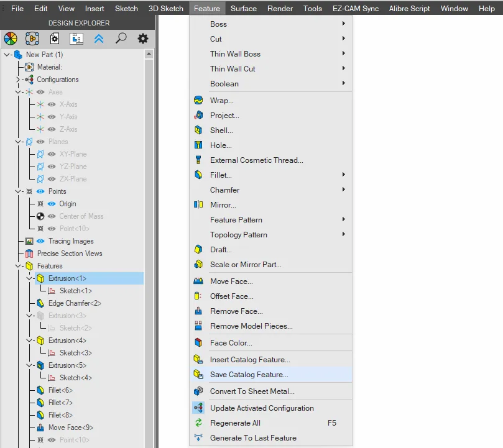The image size is (503, 448).
Task: Open the search magnifier in Design Explorer
Action: point(121,39)
